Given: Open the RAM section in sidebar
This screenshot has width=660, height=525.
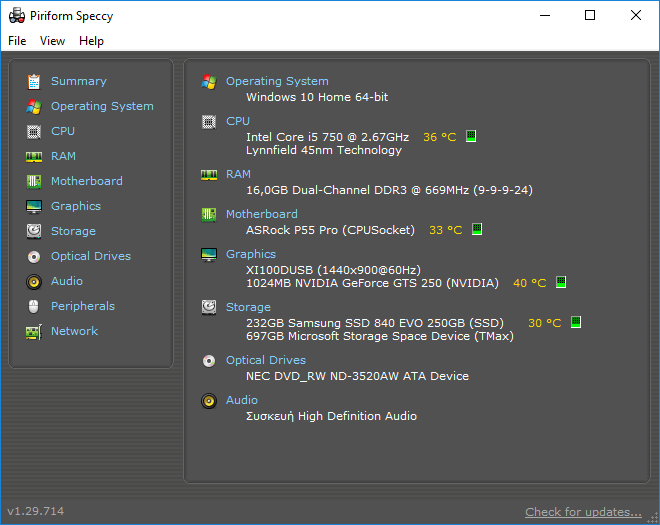Looking at the screenshot, I should tap(63, 156).
